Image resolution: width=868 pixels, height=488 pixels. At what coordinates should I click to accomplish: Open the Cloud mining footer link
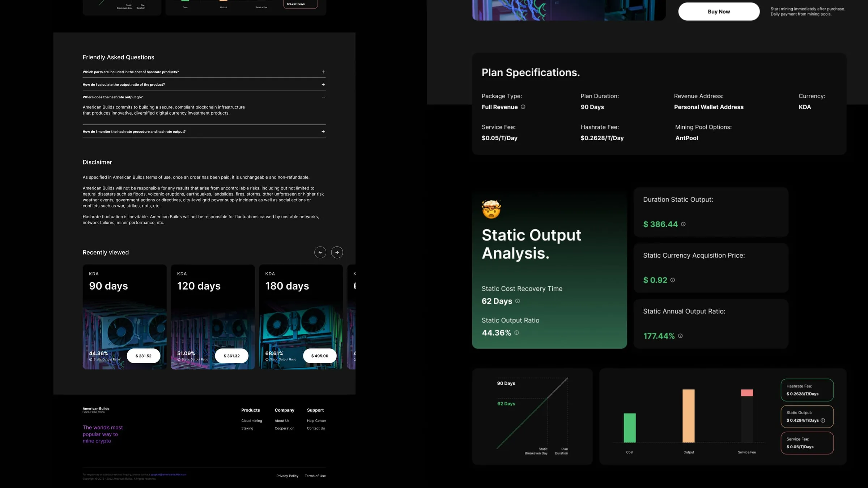252,421
